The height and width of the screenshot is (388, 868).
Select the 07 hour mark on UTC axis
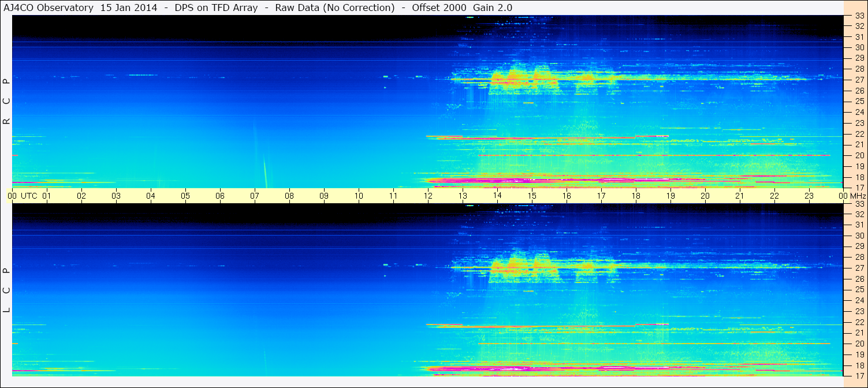pos(255,196)
